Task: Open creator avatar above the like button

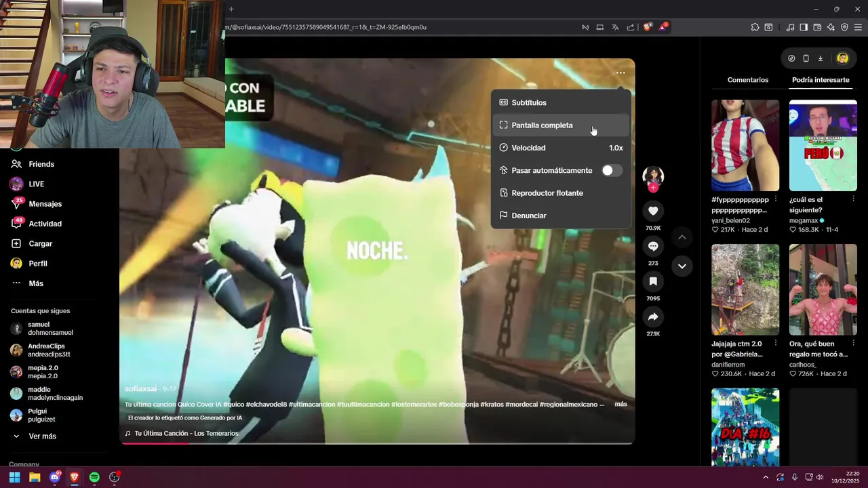Action: tap(653, 176)
